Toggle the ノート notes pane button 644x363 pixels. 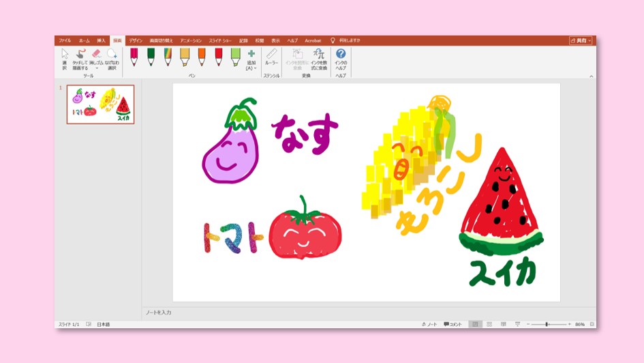coord(429,324)
